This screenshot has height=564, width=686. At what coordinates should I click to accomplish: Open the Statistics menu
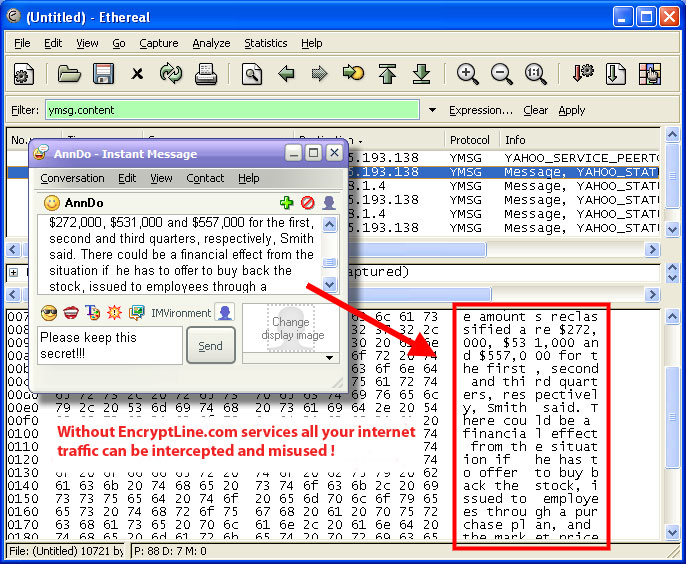(266, 43)
